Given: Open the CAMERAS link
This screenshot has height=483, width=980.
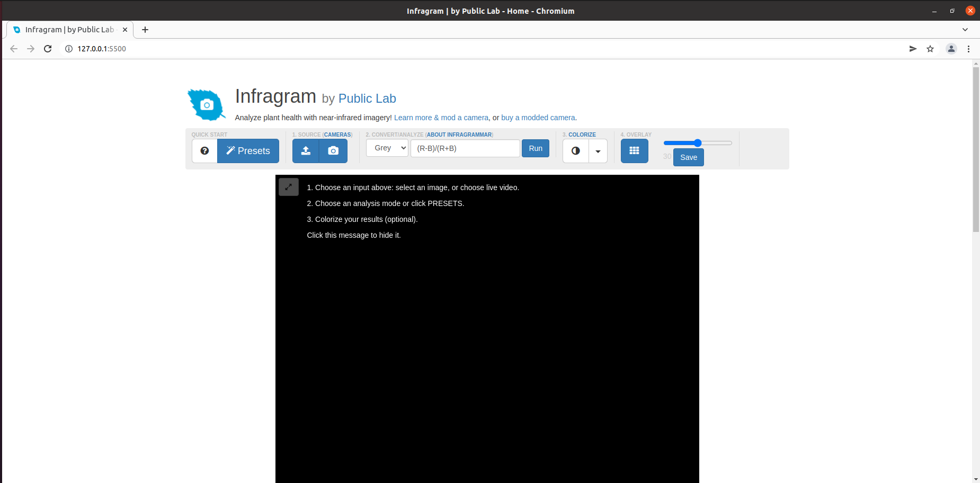Looking at the screenshot, I should (x=337, y=135).
